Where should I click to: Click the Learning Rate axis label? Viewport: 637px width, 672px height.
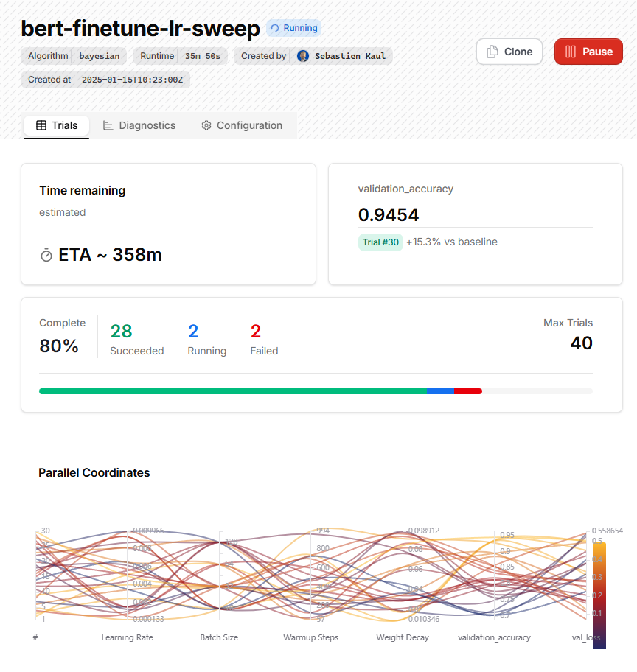(127, 637)
